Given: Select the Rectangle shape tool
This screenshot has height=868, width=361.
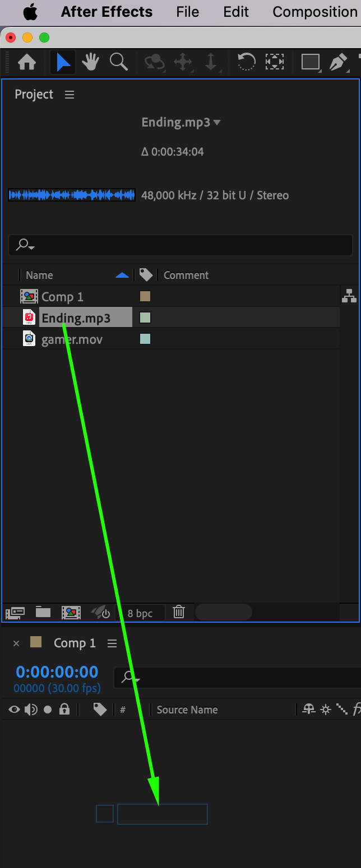Looking at the screenshot, I should (311, 62).
